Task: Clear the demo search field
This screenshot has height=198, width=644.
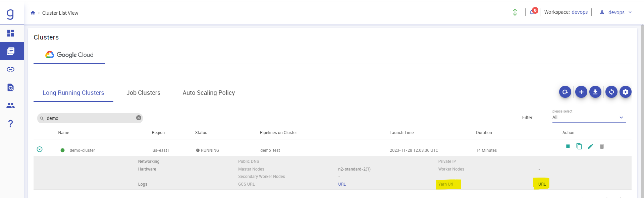Action: 139,118
